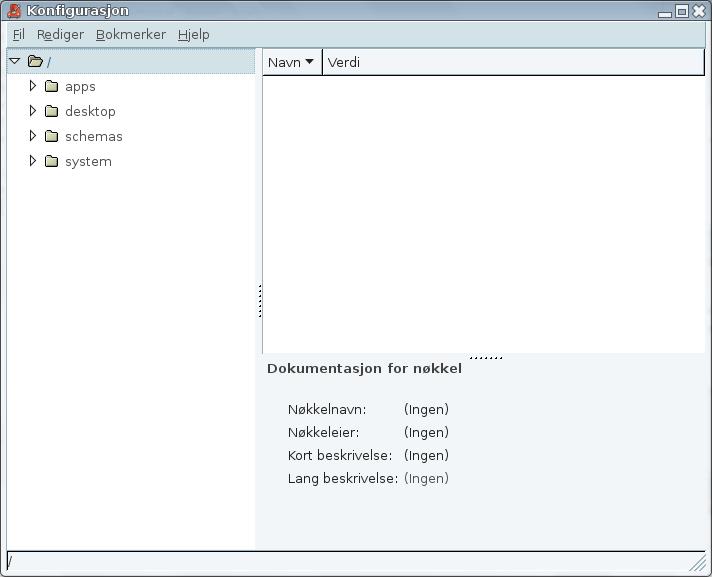Select the desktop tree row label
The image size is (712, 577).
click(x=90, y=112)
